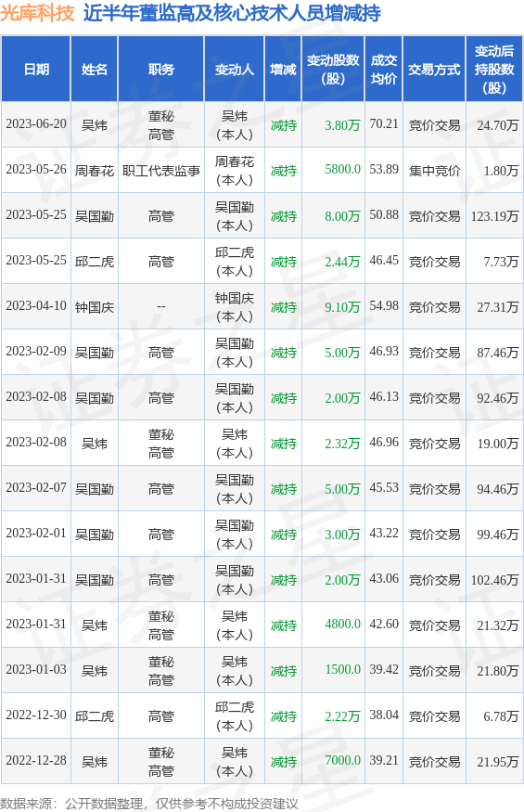
Task: Click the 7000.0 share change value
Action: 343,760
